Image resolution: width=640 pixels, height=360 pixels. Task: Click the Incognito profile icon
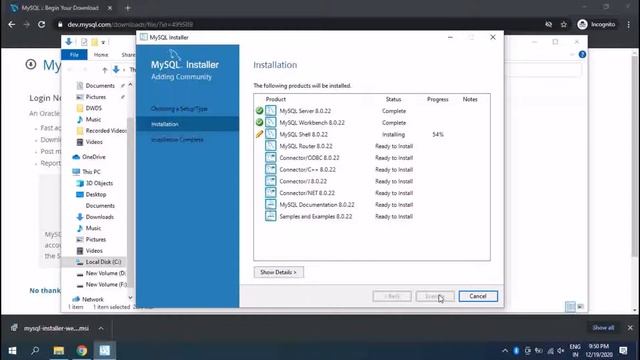(582, 24)
